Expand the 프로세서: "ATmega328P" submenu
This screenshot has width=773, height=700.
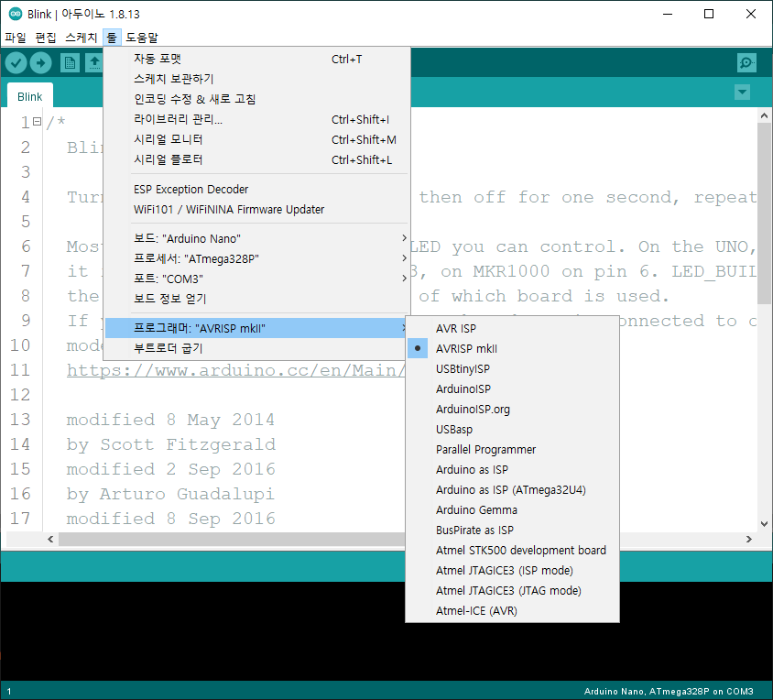(x=256, y=259)
